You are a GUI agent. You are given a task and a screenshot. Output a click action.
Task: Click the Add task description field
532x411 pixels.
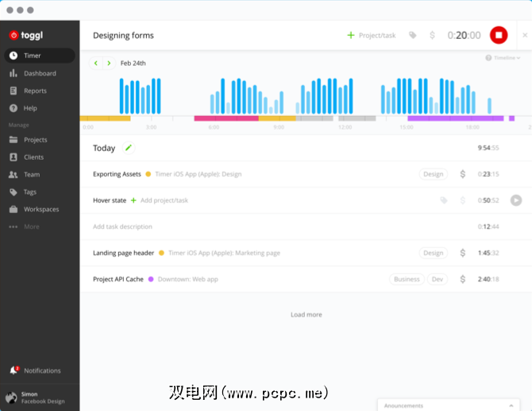(122, 227)
